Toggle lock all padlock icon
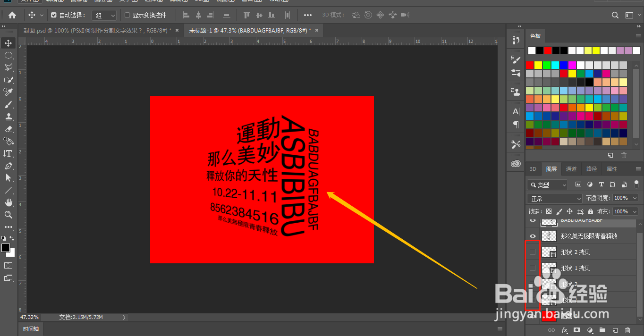644x336 pixels. point(591,211)
